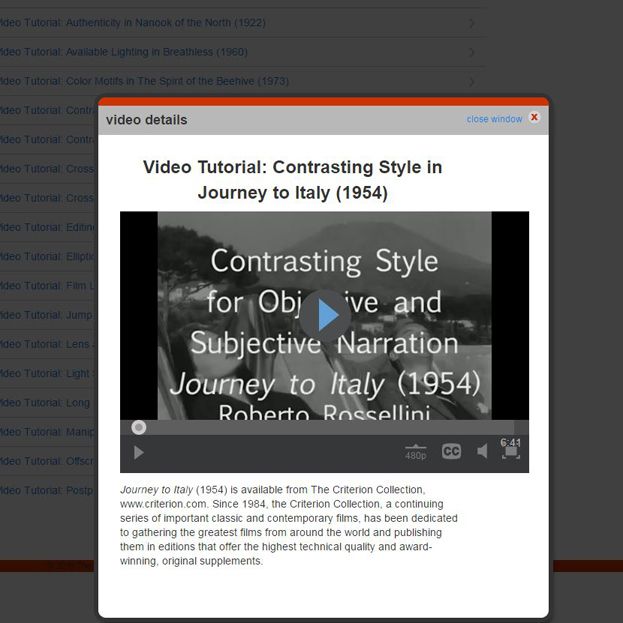Expand chevron on Breathless (1960) row
This screenshot has width=623, height=623.
[472, 52]
